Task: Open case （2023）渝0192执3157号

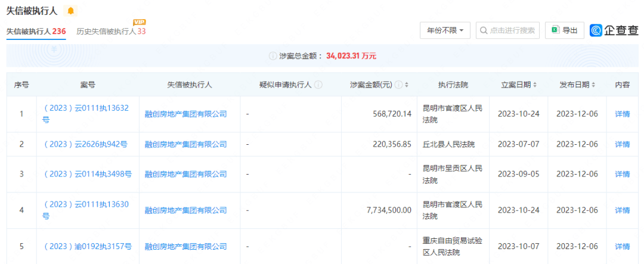Action: coord(88,246)
